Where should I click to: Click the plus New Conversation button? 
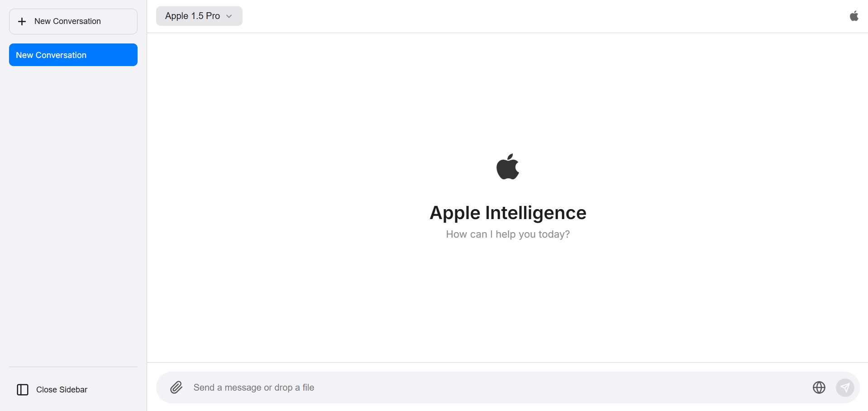[73, 21]
